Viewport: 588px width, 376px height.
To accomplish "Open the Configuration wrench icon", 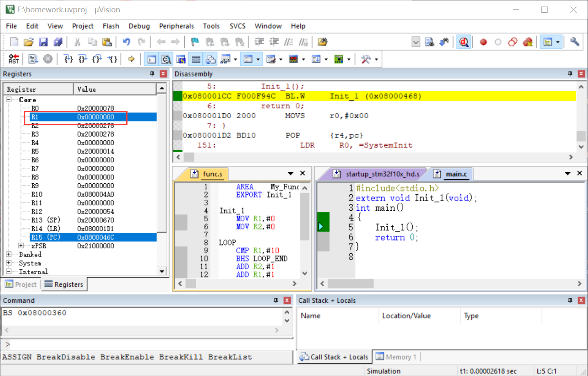I will [575, 42].
